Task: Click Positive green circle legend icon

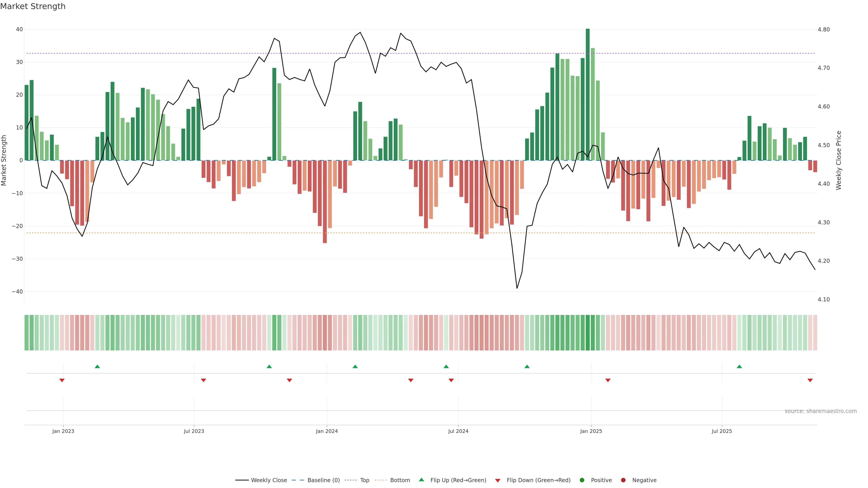Action: [582, 480]
